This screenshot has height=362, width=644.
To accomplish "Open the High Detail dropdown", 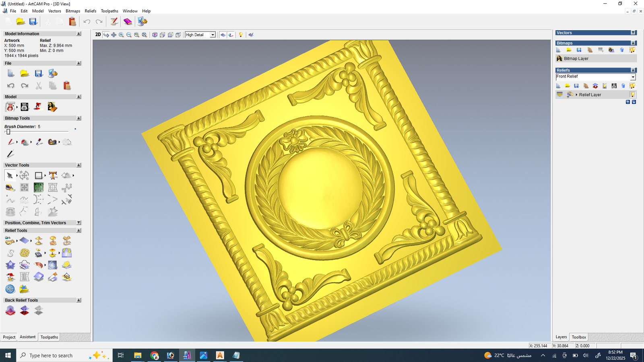I will click(213, 35).
